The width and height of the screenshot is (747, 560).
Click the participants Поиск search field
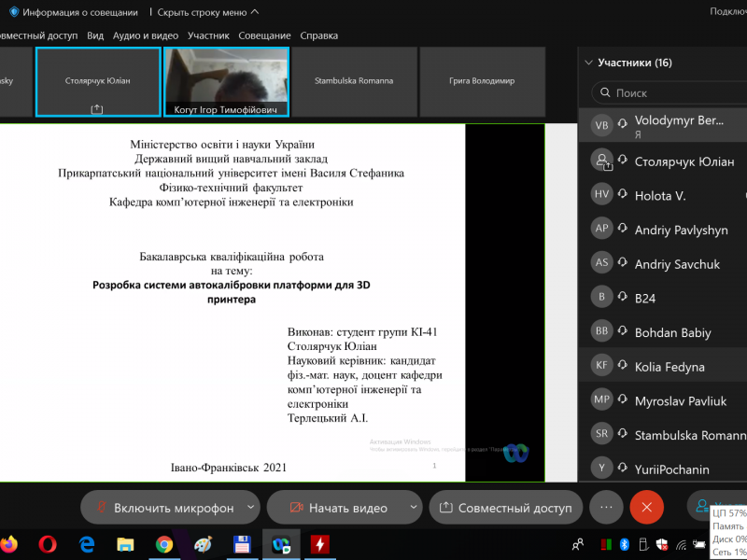672,93
